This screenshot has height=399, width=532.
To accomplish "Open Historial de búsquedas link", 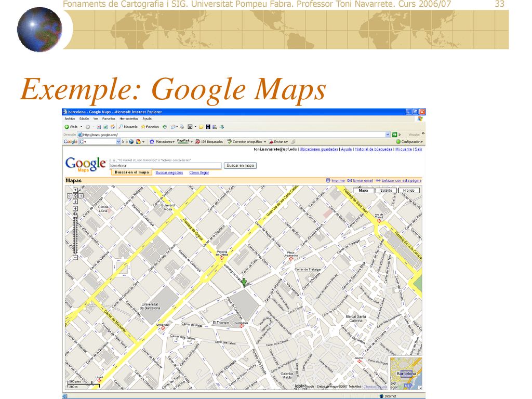I will (x=373, y=149).
